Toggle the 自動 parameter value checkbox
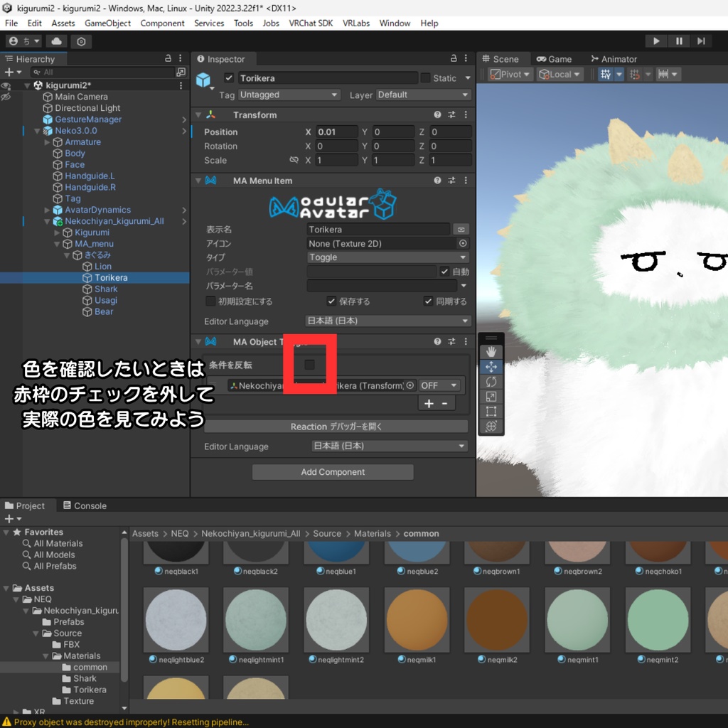This screenshot has height=728, width=728. (445, 271)
